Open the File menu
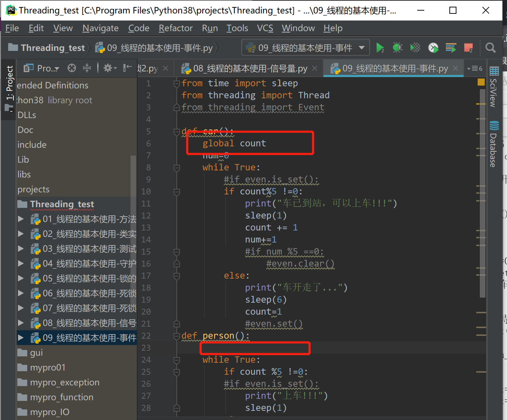The image size is (507, 420). (x=12, y=28)
